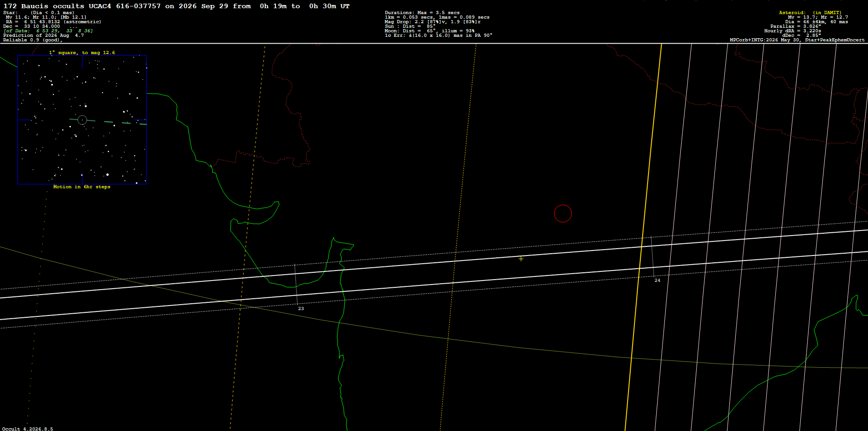This screenshot has width=868, height=431.
Task: Click the asteroid 'Mv = 13.7; Mr = 12.7' line
Action: coord(818,17)
